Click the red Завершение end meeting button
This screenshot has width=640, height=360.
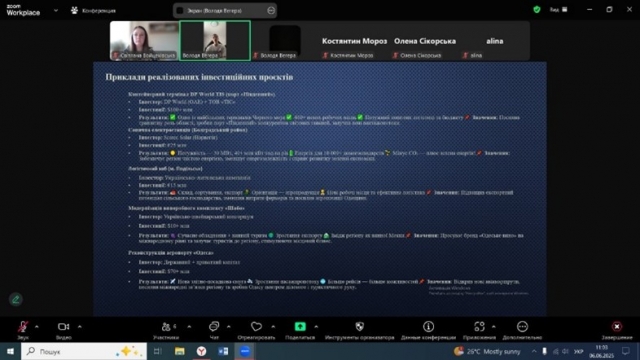click(617, 327)
